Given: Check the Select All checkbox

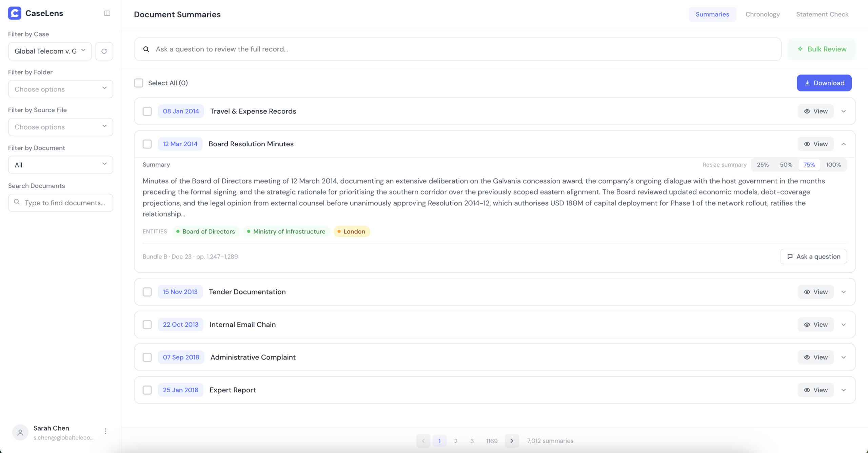Looking at the screenshot, I should pyautogui.click(x=139, y=83).
